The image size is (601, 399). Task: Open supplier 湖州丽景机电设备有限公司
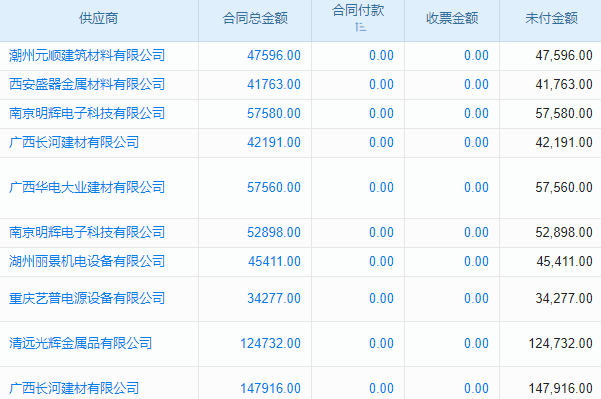[87, 261]
